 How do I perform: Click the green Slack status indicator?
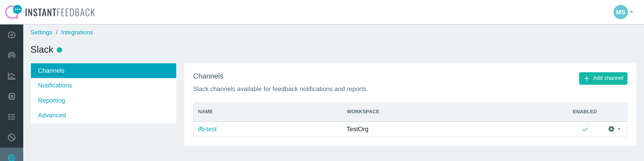click(59, 50)
